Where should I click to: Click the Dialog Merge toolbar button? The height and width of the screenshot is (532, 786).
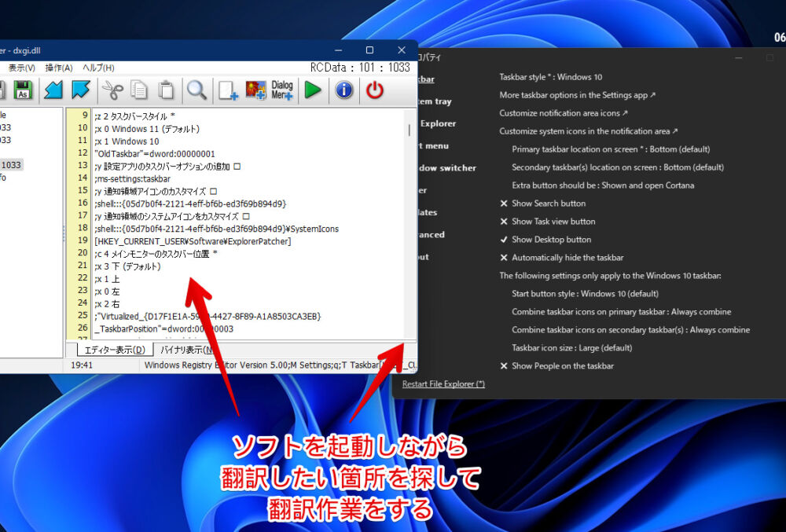click(x=282, y=90)
